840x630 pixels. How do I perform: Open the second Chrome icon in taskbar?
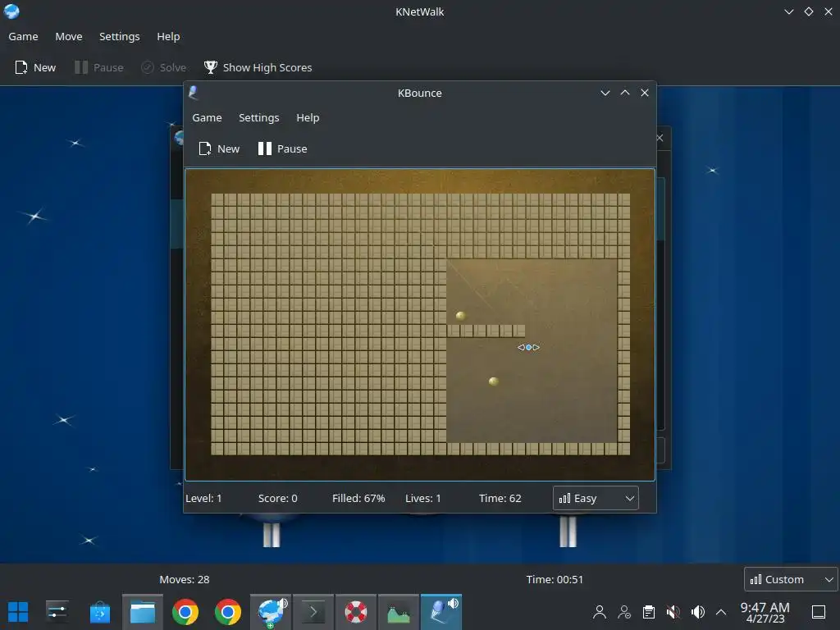[x=228, y=612]
